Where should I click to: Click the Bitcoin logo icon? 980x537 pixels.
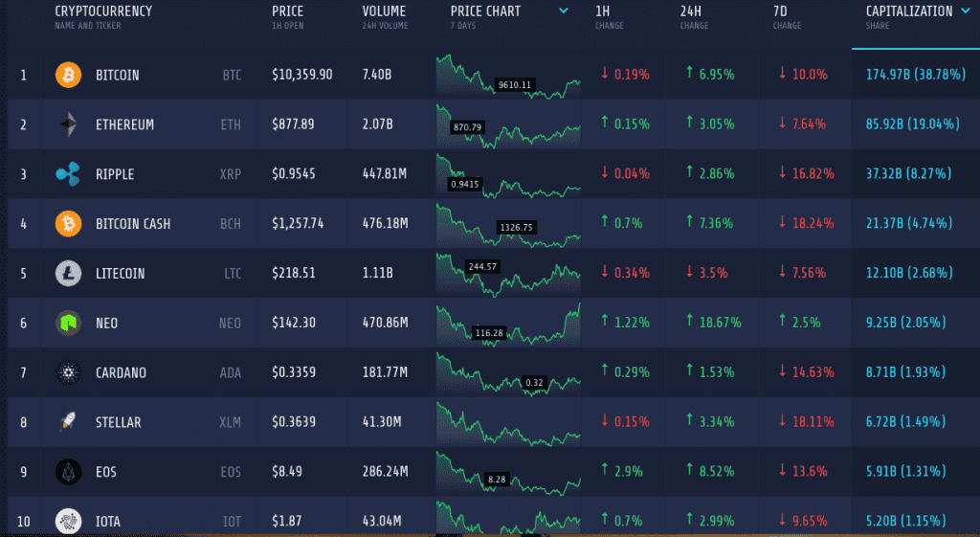click(x=68, y=75)
